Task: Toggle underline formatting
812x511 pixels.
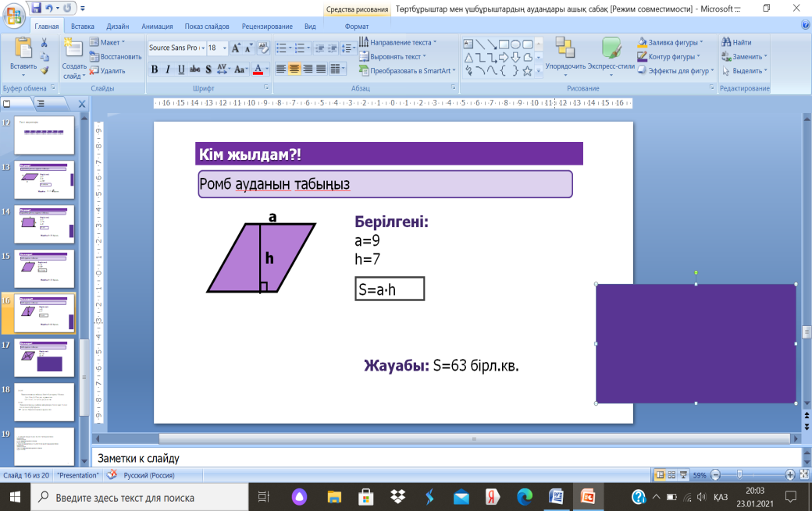Action: [x=180, y=69]
